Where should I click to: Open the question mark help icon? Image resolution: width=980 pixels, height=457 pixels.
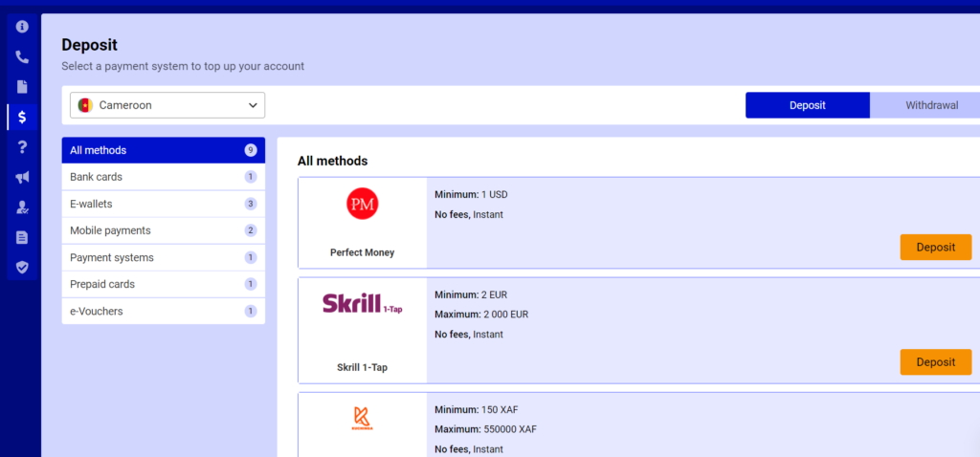click(22, 147)
